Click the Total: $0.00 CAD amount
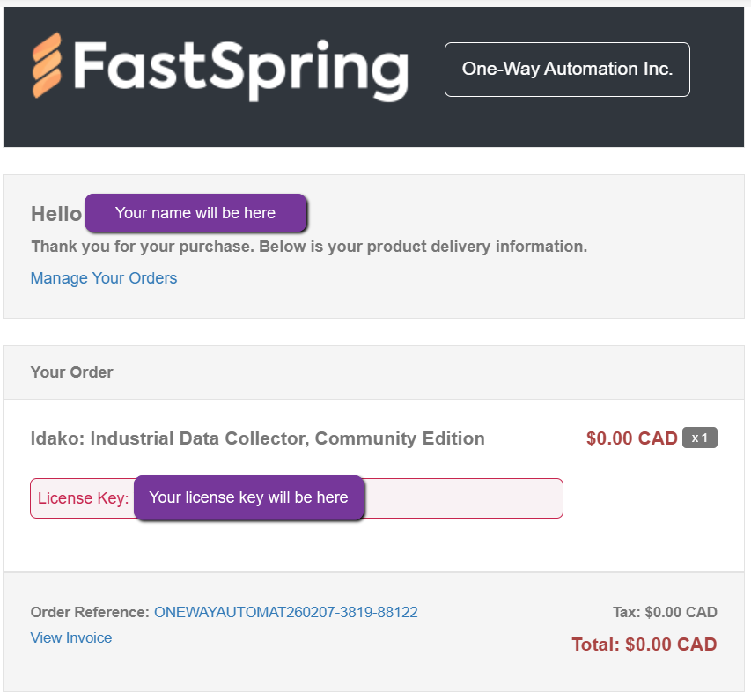751x700 pixels. (644, 645)
